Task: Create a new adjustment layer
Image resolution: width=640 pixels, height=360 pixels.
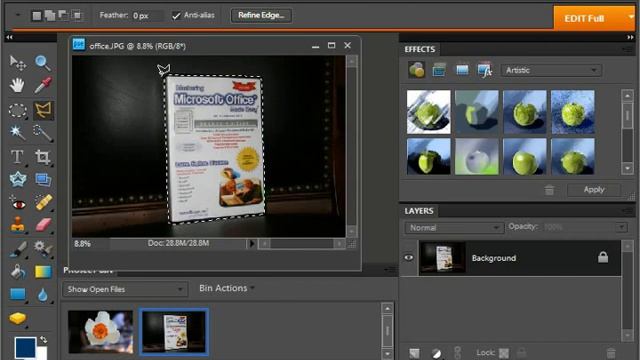Action: [x=436, y=353]
